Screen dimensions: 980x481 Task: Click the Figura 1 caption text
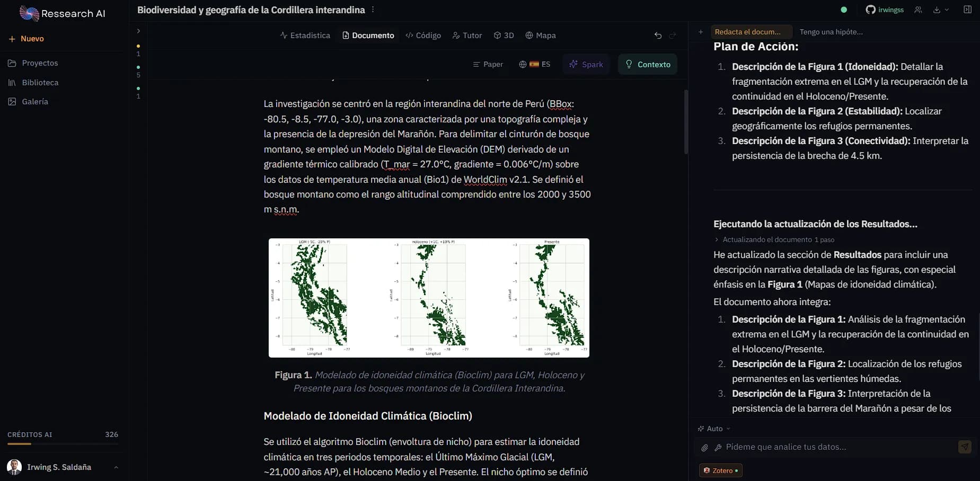pyautogui.click(x=429, y=381)
